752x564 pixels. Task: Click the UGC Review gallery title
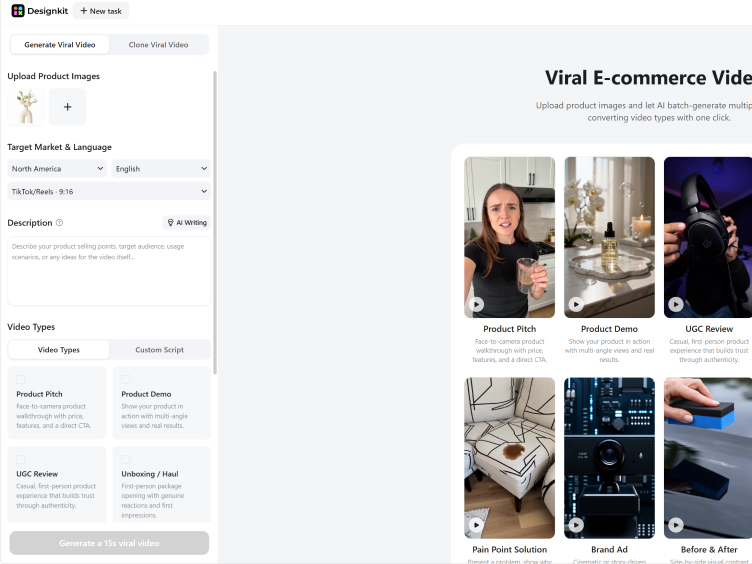tap(709, 329)
